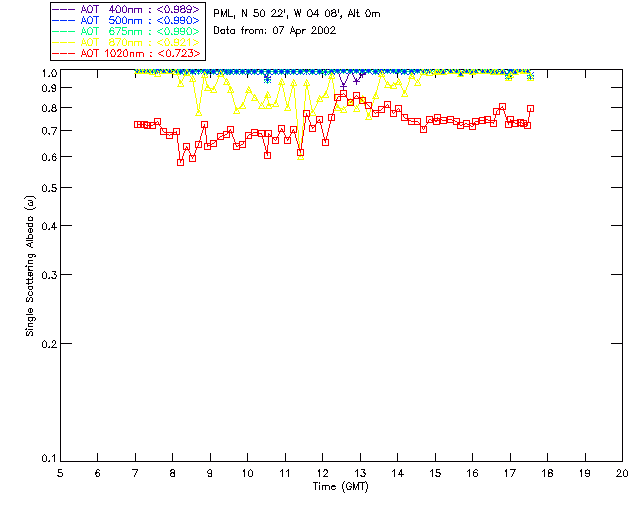The image size is (640, 512).
Task: Click the AOT 870nm legend entry
Action: [126, 42]
